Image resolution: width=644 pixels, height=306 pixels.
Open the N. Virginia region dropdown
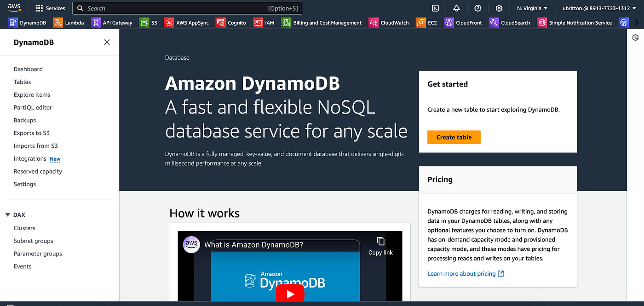click(x=532, y=8)
